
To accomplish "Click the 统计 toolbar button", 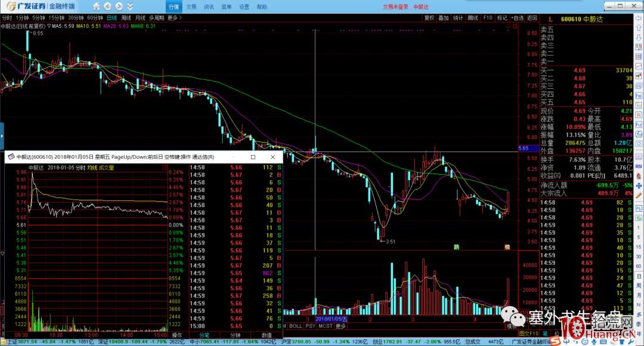I will click(458, 18).
